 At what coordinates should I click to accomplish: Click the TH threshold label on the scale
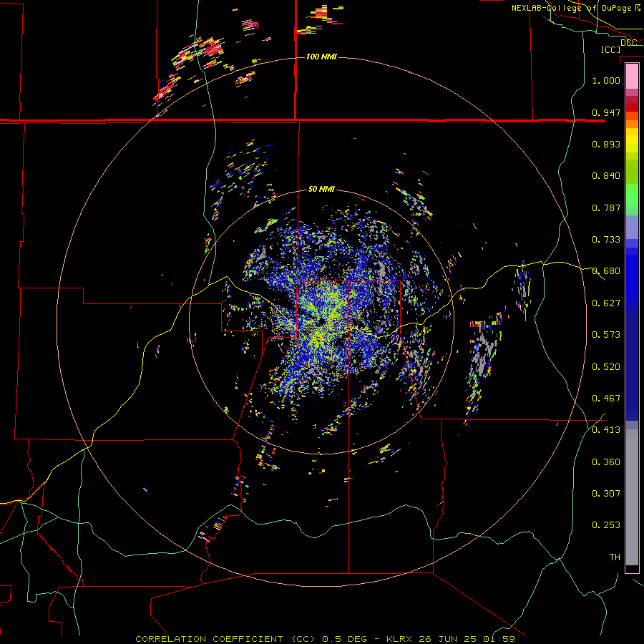click(x=615, y=557)
